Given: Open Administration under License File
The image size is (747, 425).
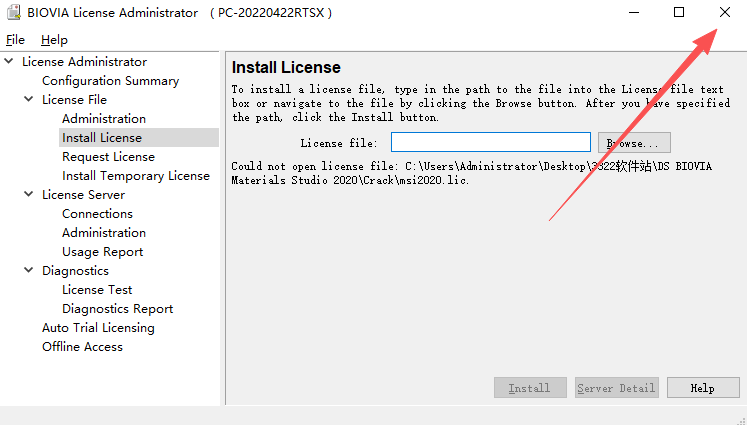Looking at the screenshot, I should pyautogui.click(x=103, y=119).
